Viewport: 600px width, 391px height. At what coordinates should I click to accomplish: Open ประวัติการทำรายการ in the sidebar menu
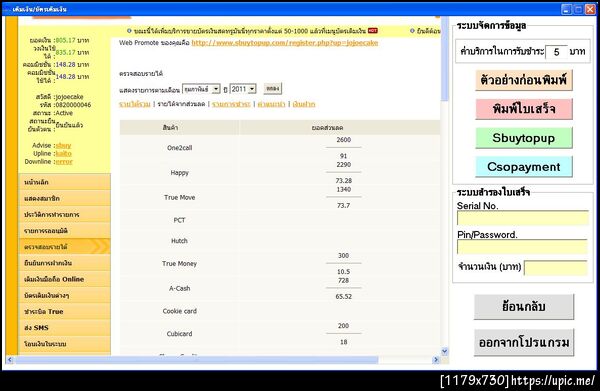pyautogui.click(x=64, y=215)
